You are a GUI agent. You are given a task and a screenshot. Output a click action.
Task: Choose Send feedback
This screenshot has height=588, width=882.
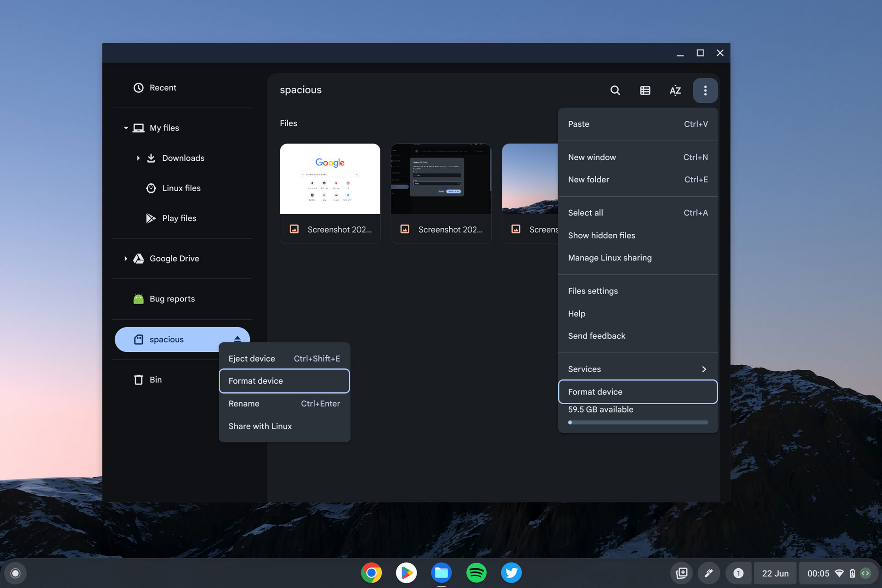click(638, 336)
